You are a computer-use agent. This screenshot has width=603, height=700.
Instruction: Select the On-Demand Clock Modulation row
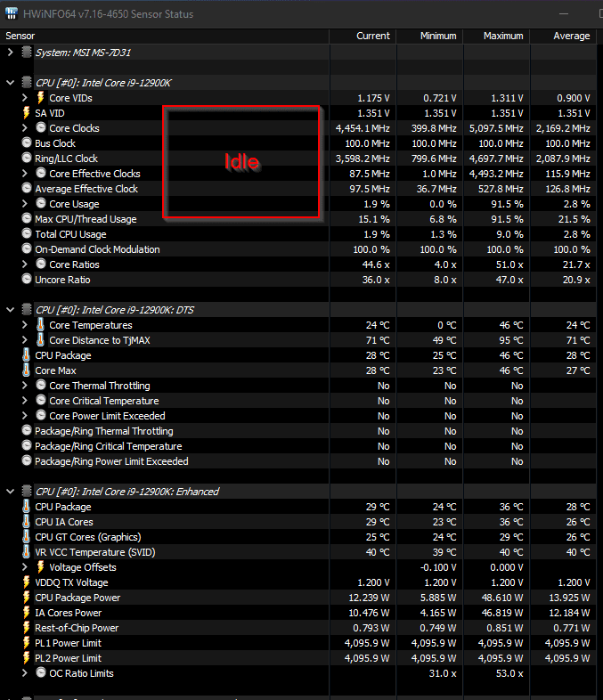[298, 249]
